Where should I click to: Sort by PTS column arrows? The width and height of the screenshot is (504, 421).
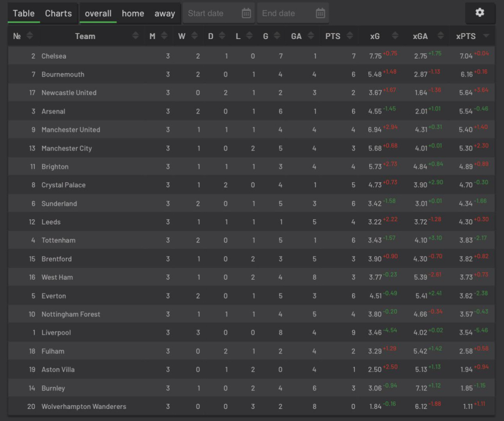(x=350, y=36)
